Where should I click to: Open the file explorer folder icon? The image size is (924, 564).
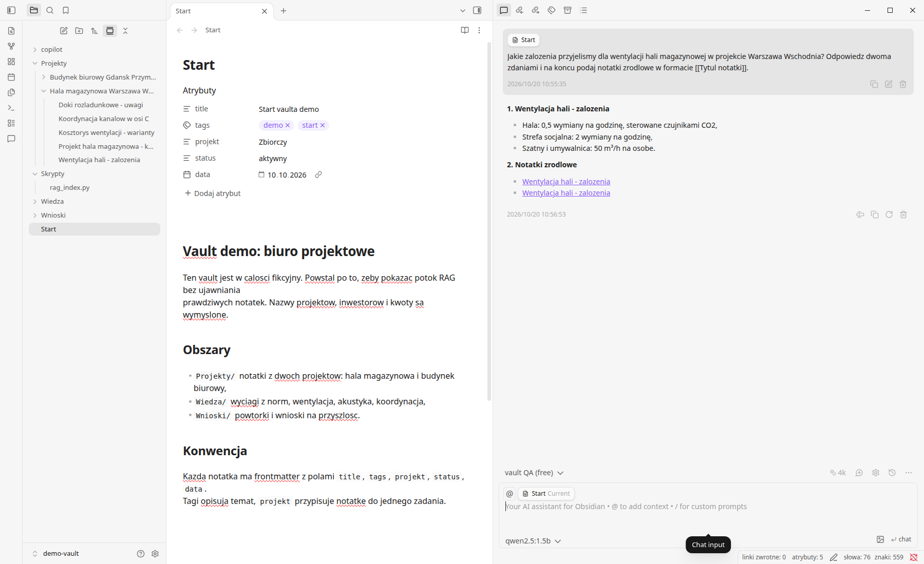point(34,10)
